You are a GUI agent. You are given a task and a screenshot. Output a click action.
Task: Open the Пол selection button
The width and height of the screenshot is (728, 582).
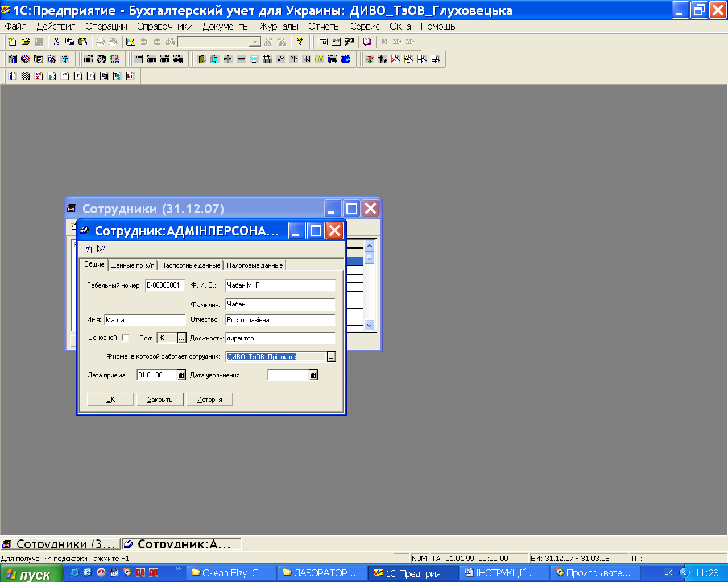click(x=181, y=338)
